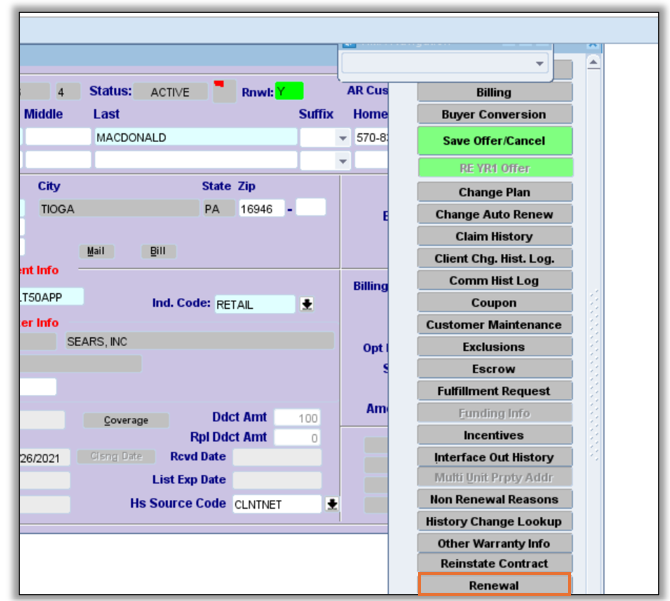Click the Mail button
The height and width of the screenshot is (601, 670).
(x=96, y=251)
